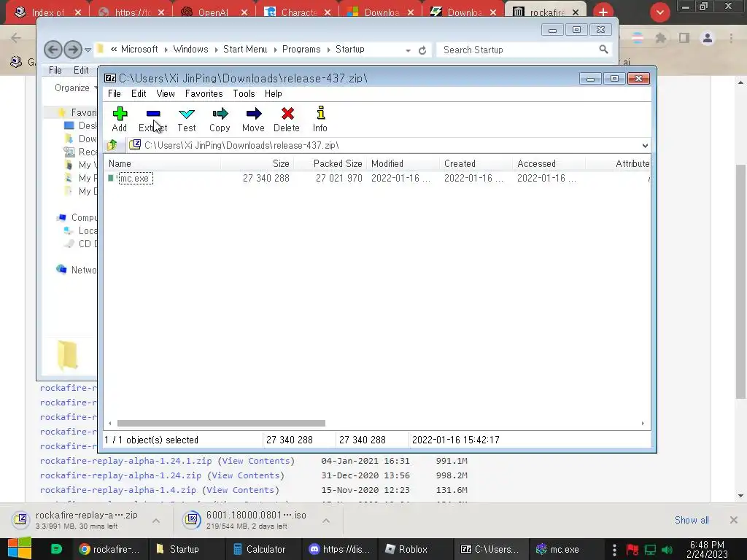Click the taskbar clock showing 6:48 PM
This screenshot has height=560, width=747.
pos(707,549)
